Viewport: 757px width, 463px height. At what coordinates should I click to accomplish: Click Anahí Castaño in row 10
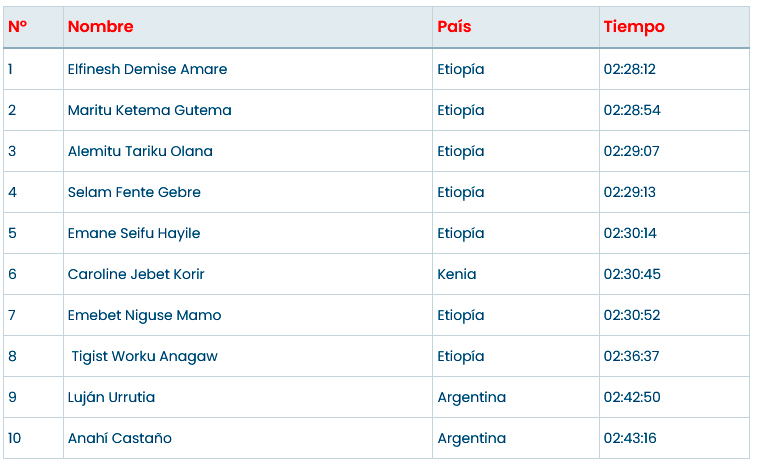click(x=120, y=438)
